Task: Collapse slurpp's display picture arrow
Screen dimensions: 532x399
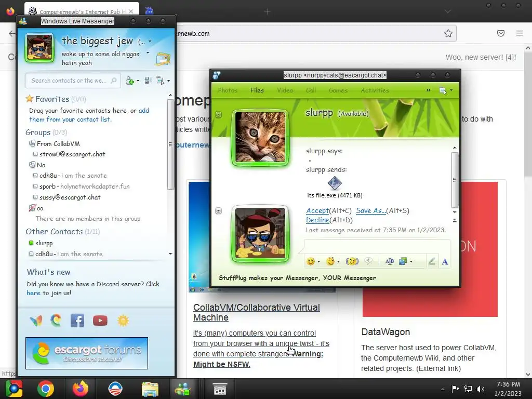Action: pos(219,115)
